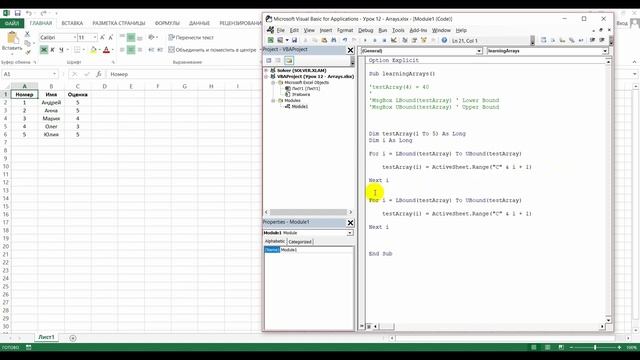Close the Project - VBAProject panel
Viewport: 640px width, 360px height.
coord(350,50)
